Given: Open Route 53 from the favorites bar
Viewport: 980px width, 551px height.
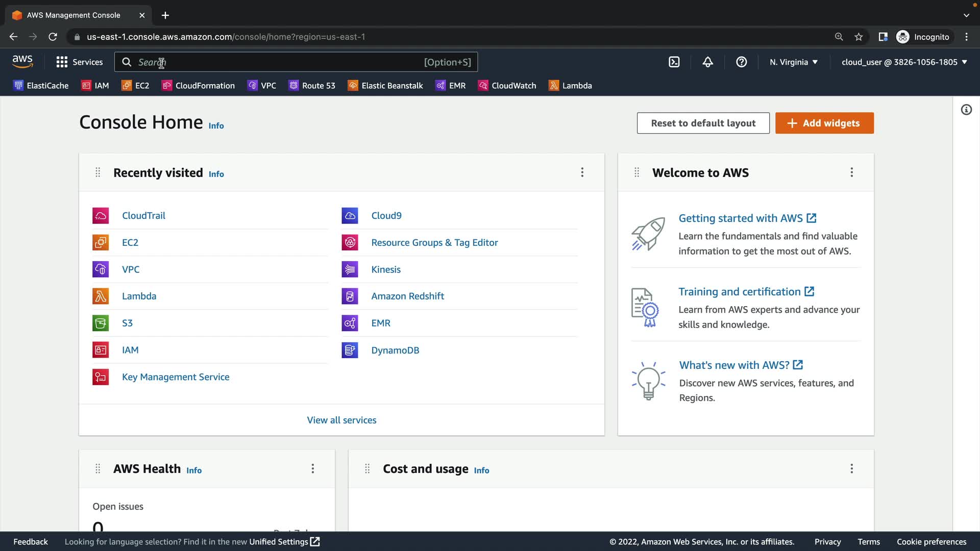Looking at the screenshot, I should pyautogui.click(x=312, y=86).
